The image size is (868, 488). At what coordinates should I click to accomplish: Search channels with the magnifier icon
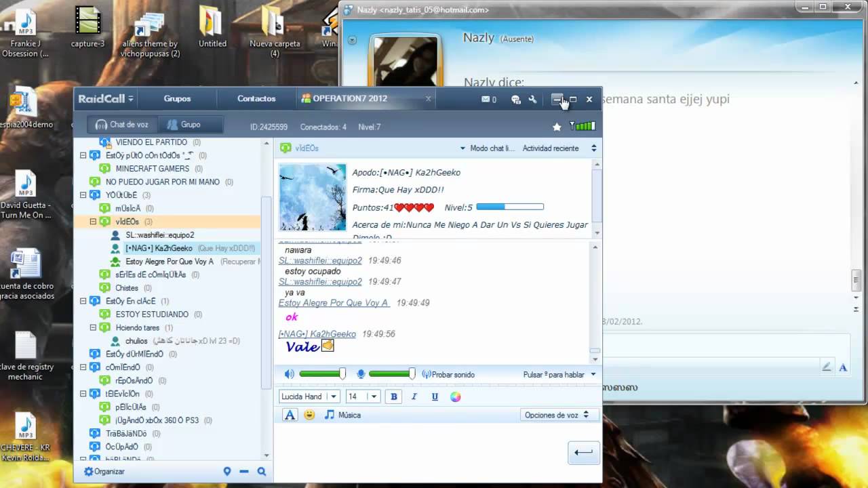click(262, 472)
